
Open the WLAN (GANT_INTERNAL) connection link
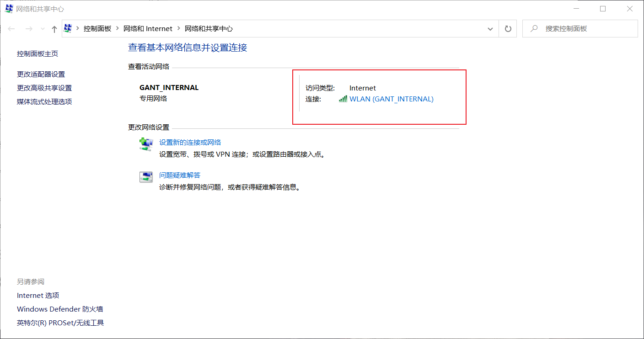[392, 99]
